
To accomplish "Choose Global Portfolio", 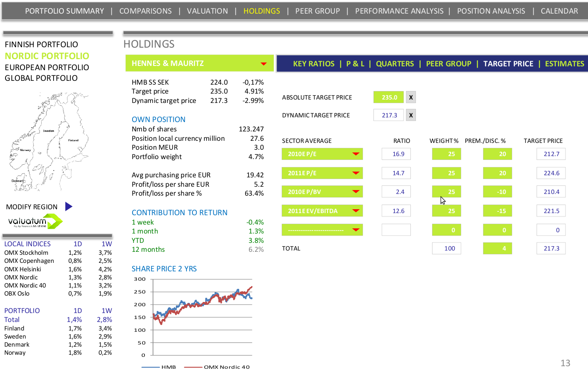I will coord(41,78).
